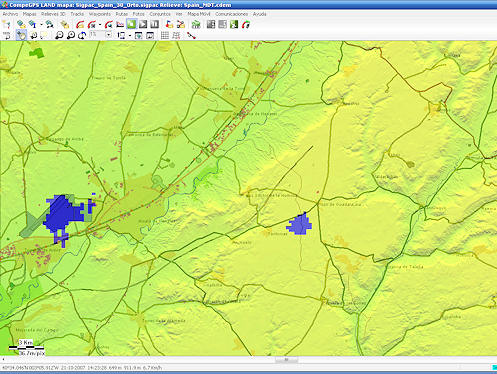Click the open track icon
The height and width of the screenshot is (374, 497).
coord(80,24)
